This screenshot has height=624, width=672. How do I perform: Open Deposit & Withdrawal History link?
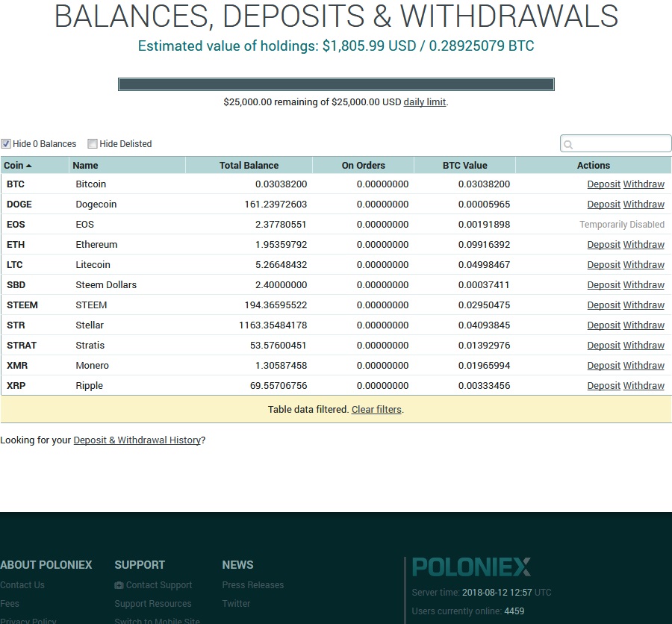pos(137,440)
